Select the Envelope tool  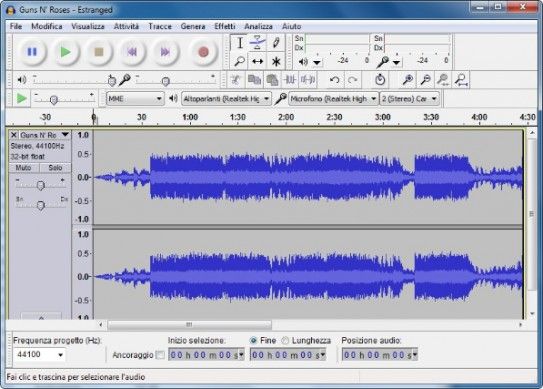[x=257, y=43]
